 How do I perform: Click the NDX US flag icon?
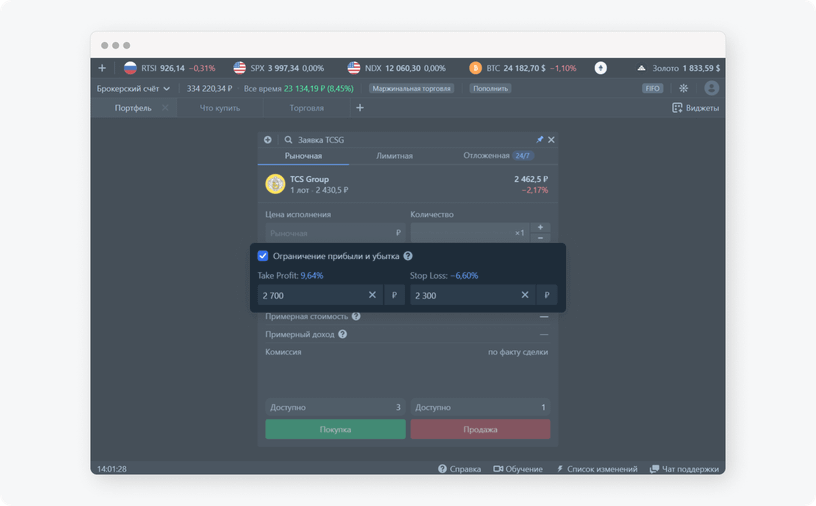click(354, 68)
